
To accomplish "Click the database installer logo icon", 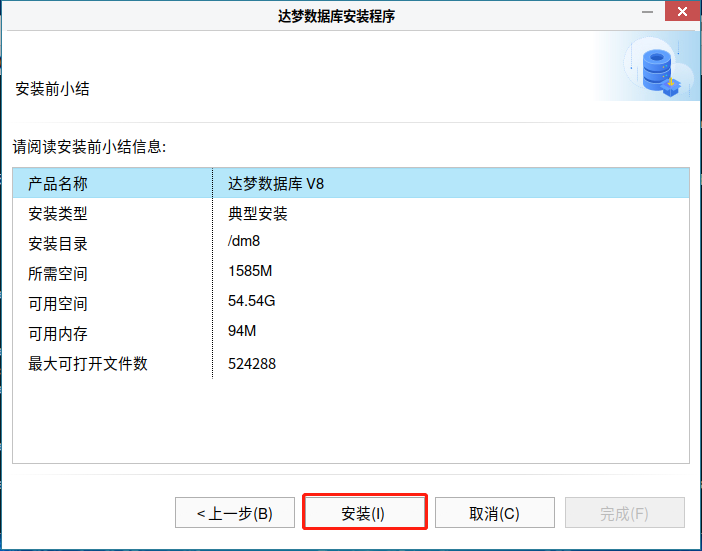I will coord(662,73).
